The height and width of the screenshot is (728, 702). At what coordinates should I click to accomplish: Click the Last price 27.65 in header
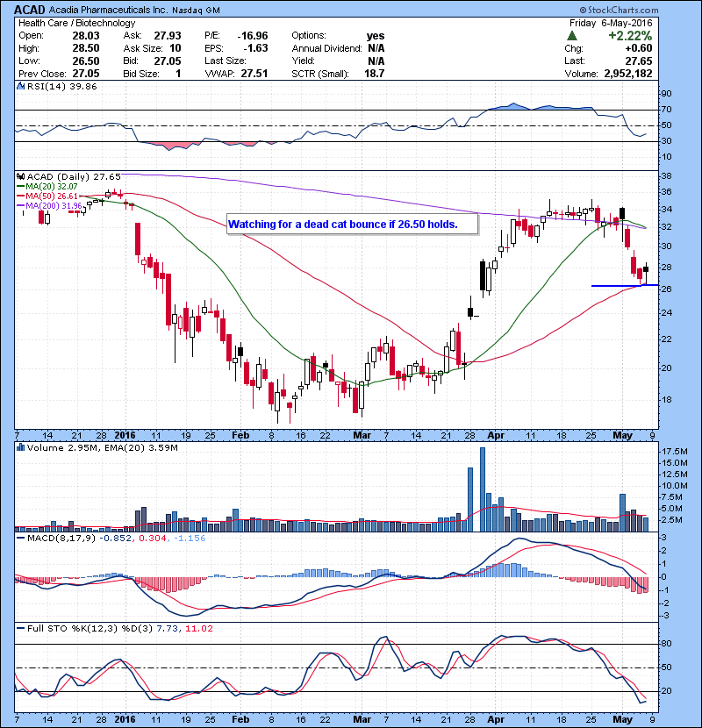click(638, 61)
